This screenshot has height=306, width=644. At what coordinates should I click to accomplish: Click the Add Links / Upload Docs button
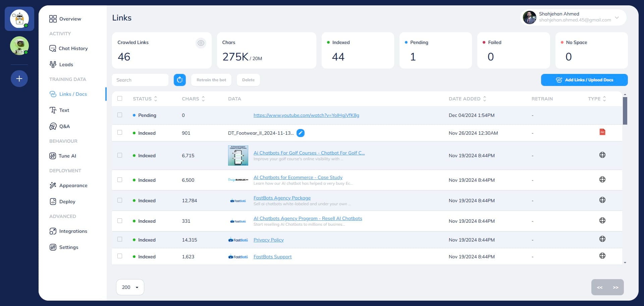(584, 80)
